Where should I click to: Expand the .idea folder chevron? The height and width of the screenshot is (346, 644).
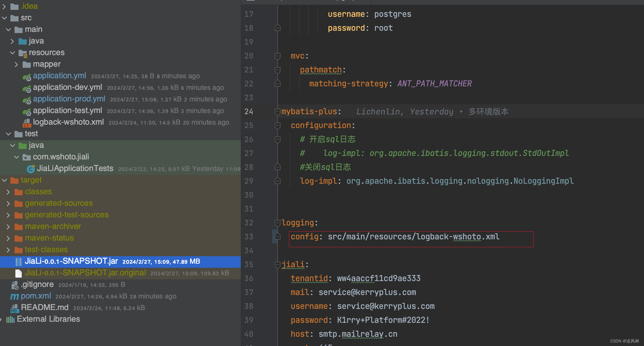4,6
